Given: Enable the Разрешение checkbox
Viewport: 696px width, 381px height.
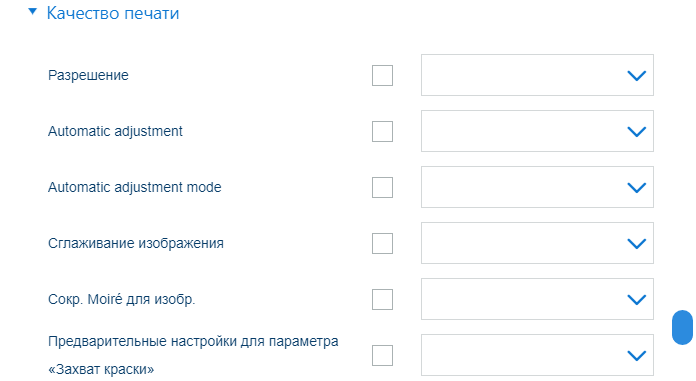Looking at the screenshot, I should tap(382, 75).
